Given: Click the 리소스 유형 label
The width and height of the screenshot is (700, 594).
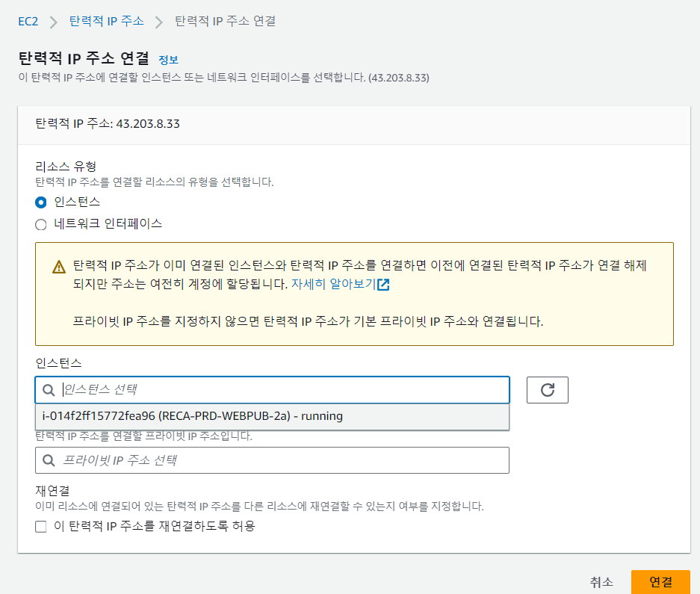Looking at the screenshot, I should (66, 167).
